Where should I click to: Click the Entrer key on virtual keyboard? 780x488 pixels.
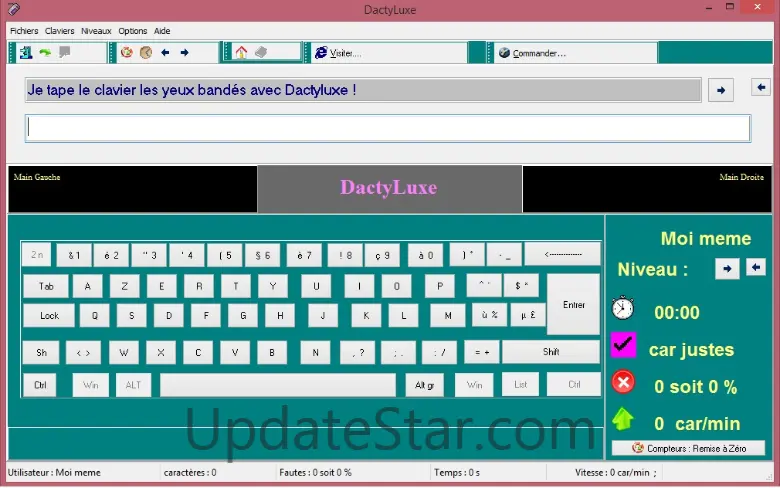pyautogui.click(x=574, y=304)
